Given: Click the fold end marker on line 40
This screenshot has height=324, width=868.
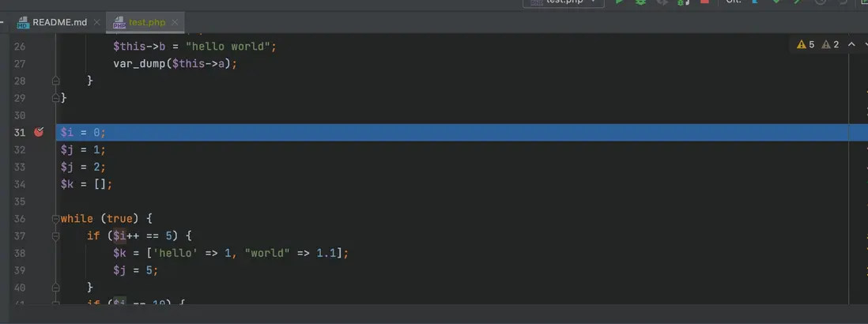Looking at the screenshot, I should pyautogui.click(x=55, y=288).
